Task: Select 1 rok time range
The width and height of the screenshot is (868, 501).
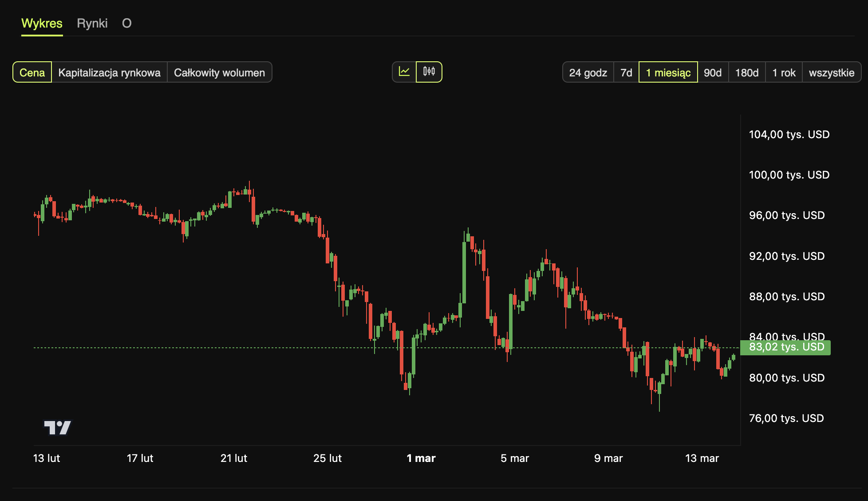Action: 784,72
